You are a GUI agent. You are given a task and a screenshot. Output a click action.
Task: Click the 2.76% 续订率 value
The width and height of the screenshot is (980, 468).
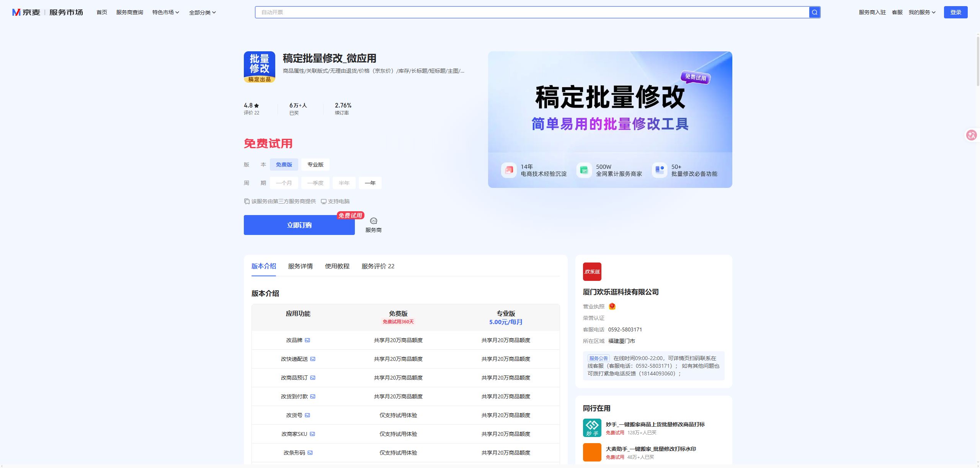pos(343,105)
